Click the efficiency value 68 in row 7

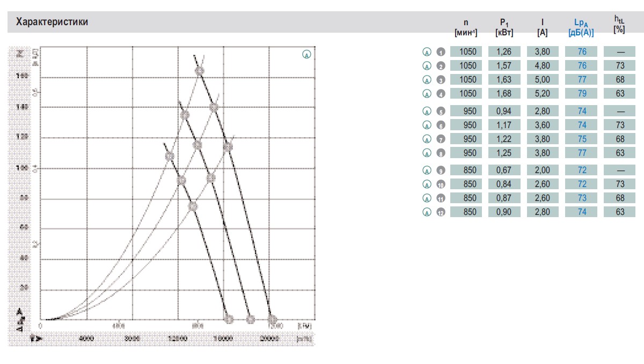click(620, 139)
